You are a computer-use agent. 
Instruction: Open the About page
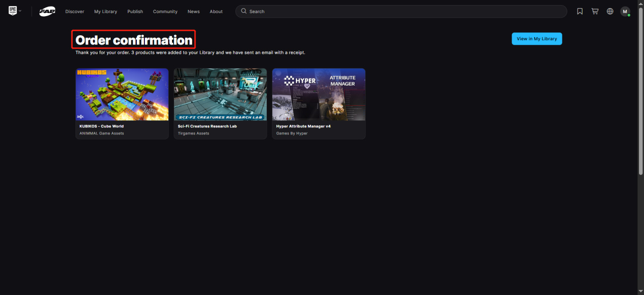coord(216,12)
